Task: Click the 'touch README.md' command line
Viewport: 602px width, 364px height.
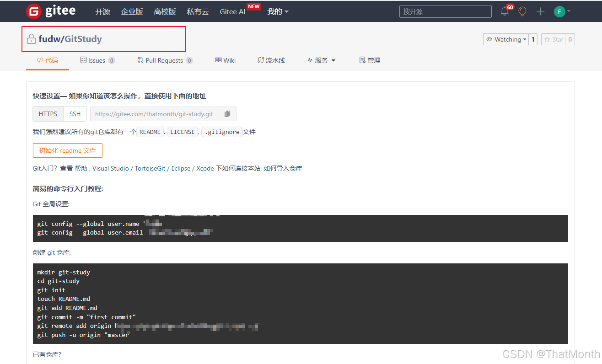Action: tap(64, 299)
